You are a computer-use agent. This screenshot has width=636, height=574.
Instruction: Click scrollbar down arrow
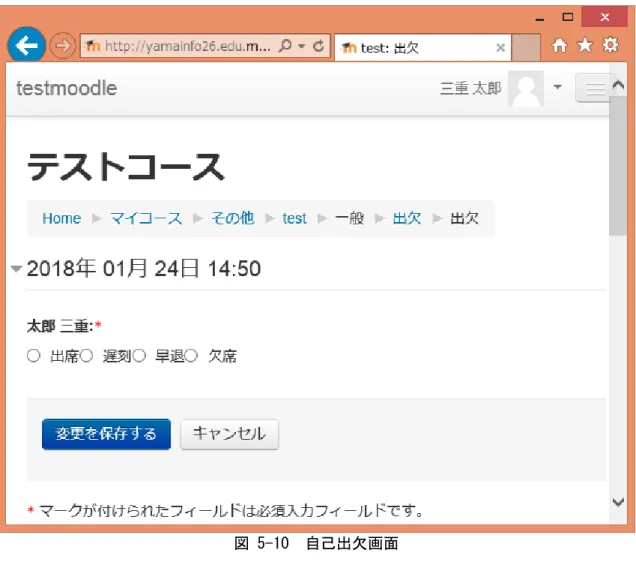pos(618,502)
